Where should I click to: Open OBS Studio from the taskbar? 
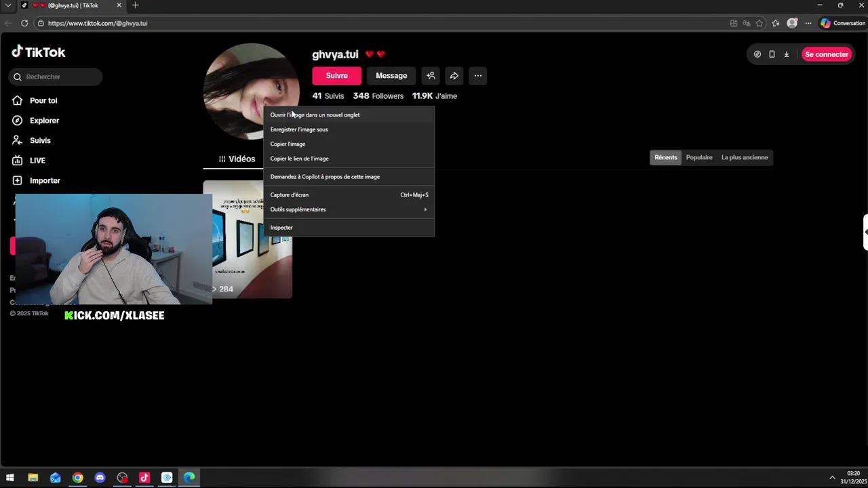pos(122,478)
